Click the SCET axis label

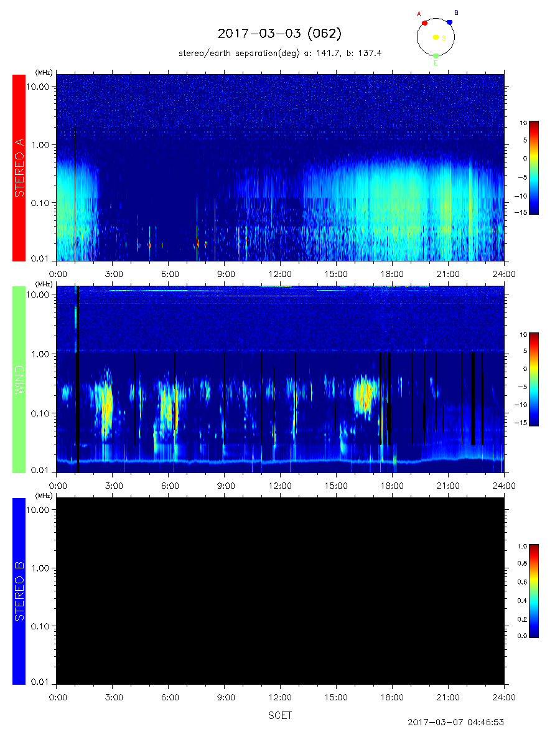280,715
